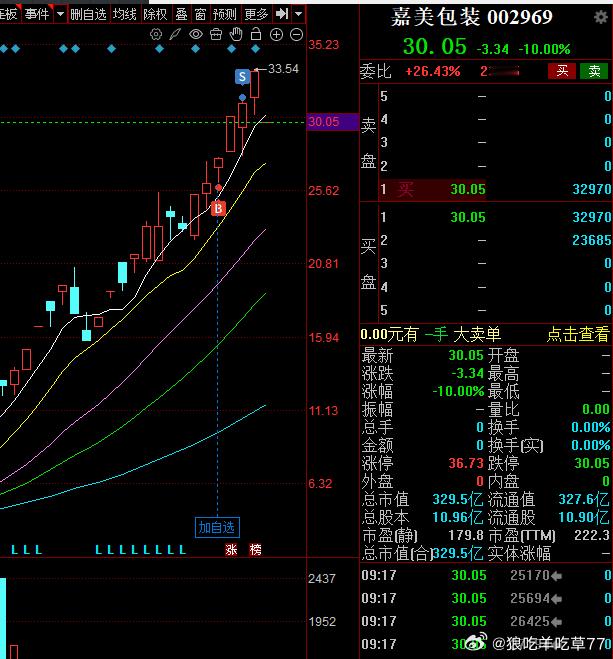Click the red 榜 marker

[x=255, y=549]
